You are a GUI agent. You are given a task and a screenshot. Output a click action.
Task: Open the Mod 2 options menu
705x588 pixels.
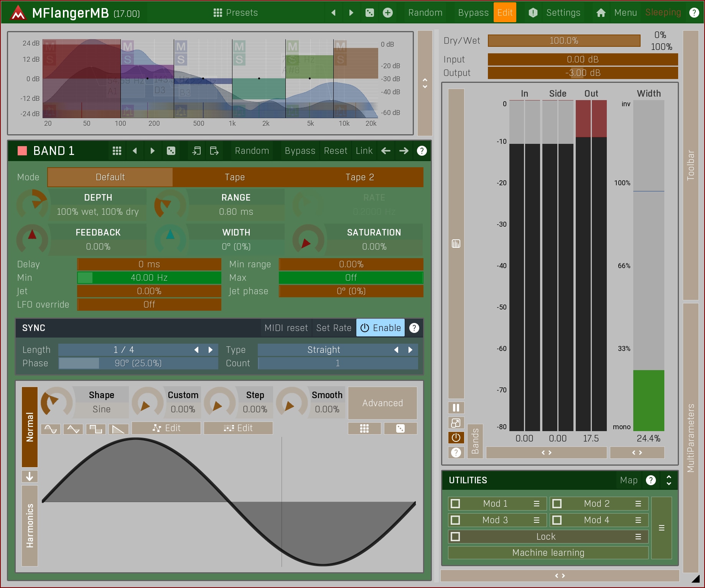(x=638, y=504)
